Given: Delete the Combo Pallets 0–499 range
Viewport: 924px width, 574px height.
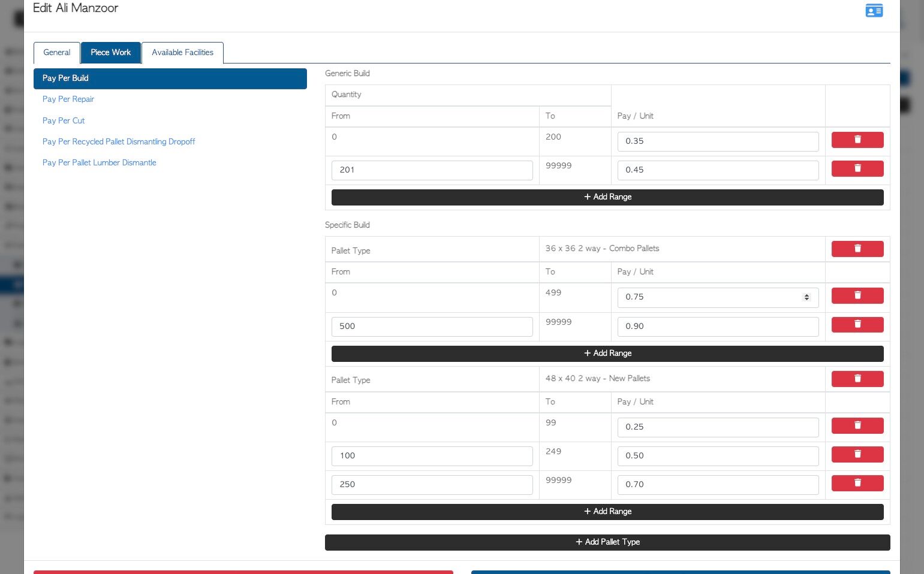Looking at the screenshot, I should (857, 295).
